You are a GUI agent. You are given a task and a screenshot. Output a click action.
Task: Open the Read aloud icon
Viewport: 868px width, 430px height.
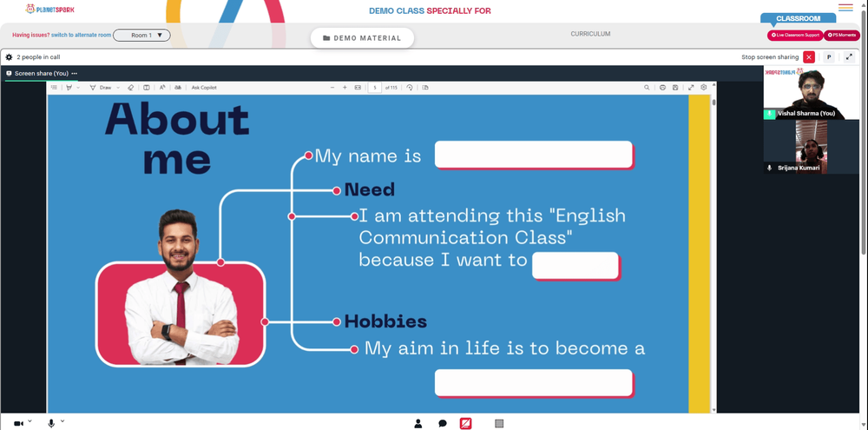click(162, 88)
